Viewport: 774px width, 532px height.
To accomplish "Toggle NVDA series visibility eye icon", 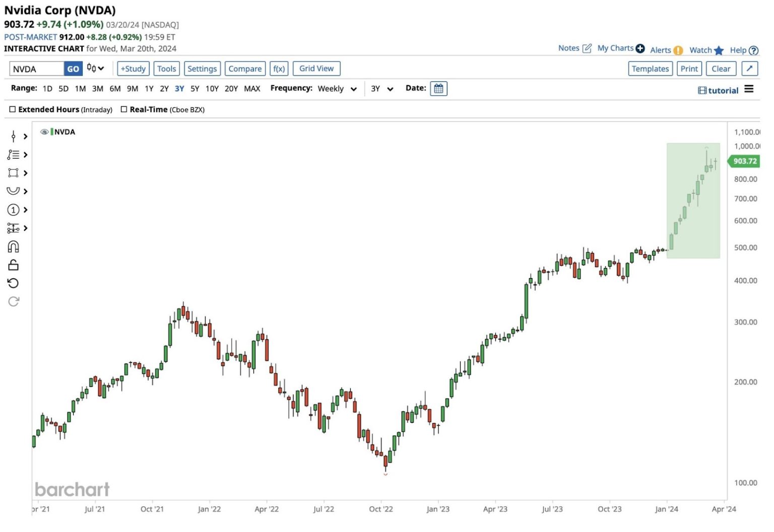I will tap(44, 132).
